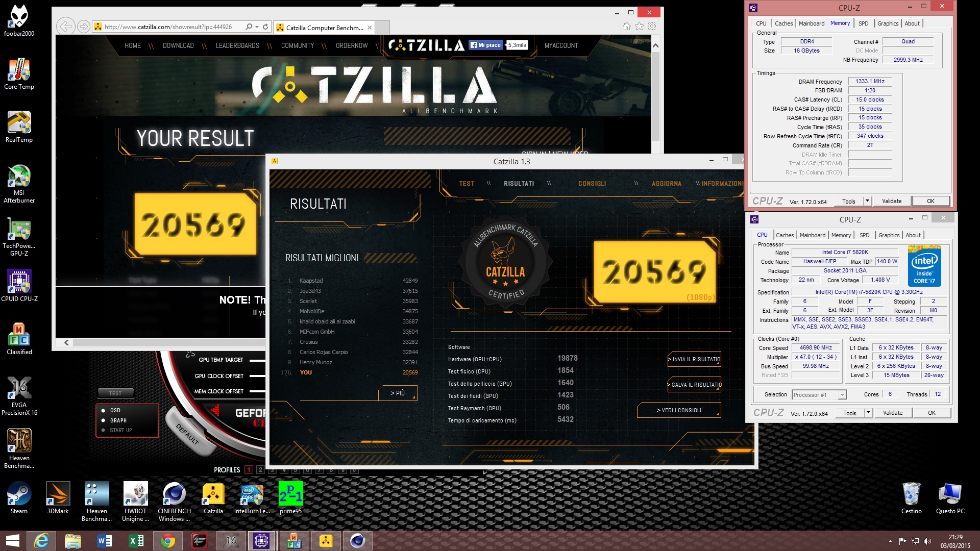
Task: Click VEDI I CONSIGLI button
Action: pyautogui.click(x=679, y=410)
